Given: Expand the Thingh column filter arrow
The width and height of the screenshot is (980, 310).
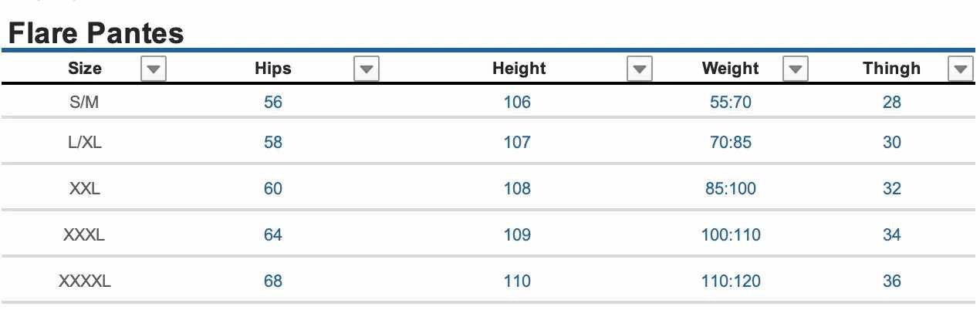Looking at the screenshot, I should click(960, 69).
